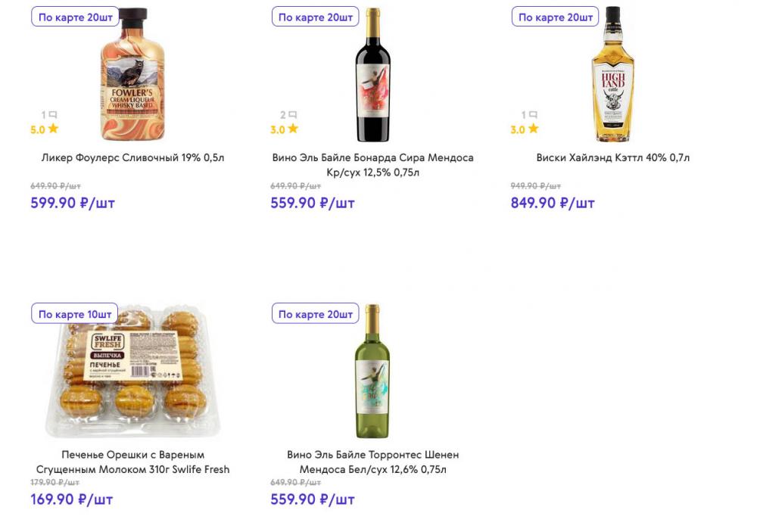Open the Эль Байле red wine bottle image
The width and height of the screenshot is (757, 532).
pyautogui.click(x=372, y=75)
